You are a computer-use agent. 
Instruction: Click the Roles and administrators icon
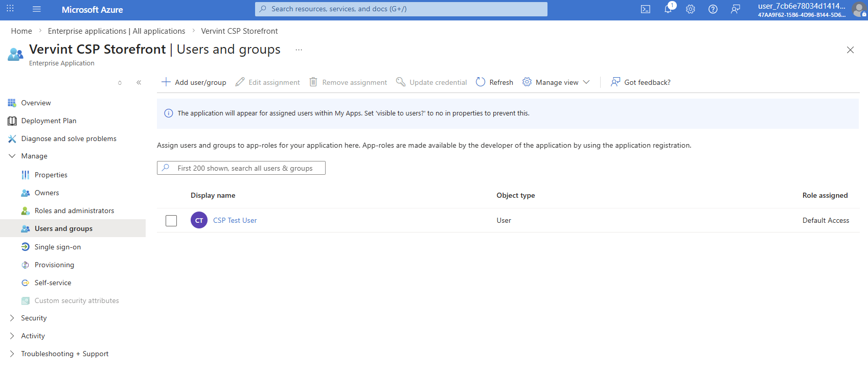(25, 211)
